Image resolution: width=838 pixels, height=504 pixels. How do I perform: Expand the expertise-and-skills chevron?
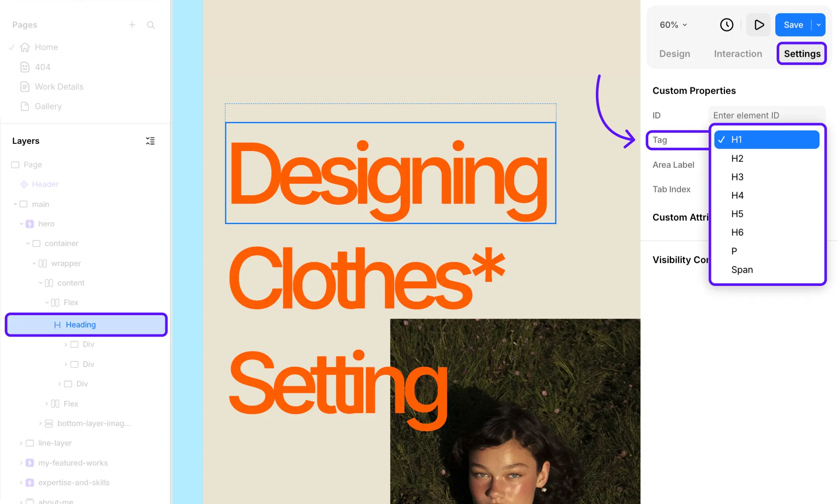pyautogui.click(x=21, y=483)
